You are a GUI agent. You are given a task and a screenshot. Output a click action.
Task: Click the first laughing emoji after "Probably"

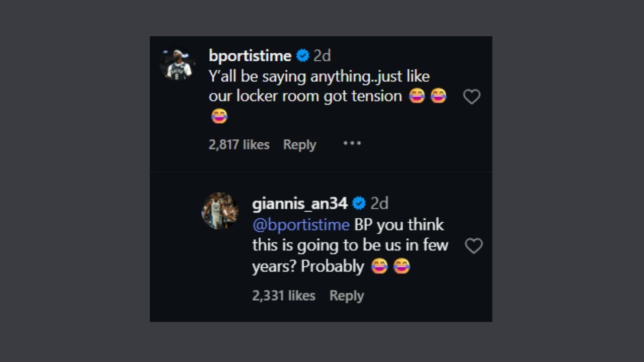[x=379, y=266]
